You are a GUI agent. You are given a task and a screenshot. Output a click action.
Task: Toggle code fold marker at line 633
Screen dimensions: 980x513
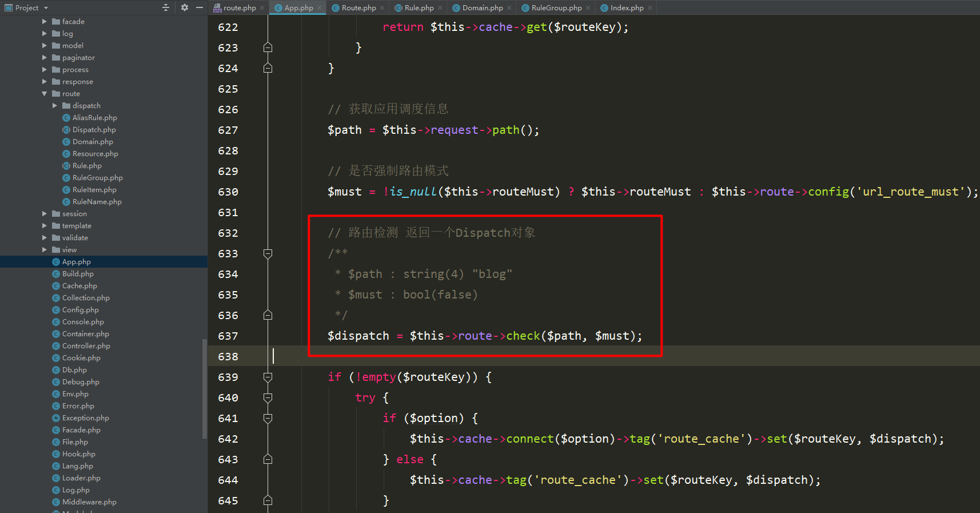coord(268,253)
